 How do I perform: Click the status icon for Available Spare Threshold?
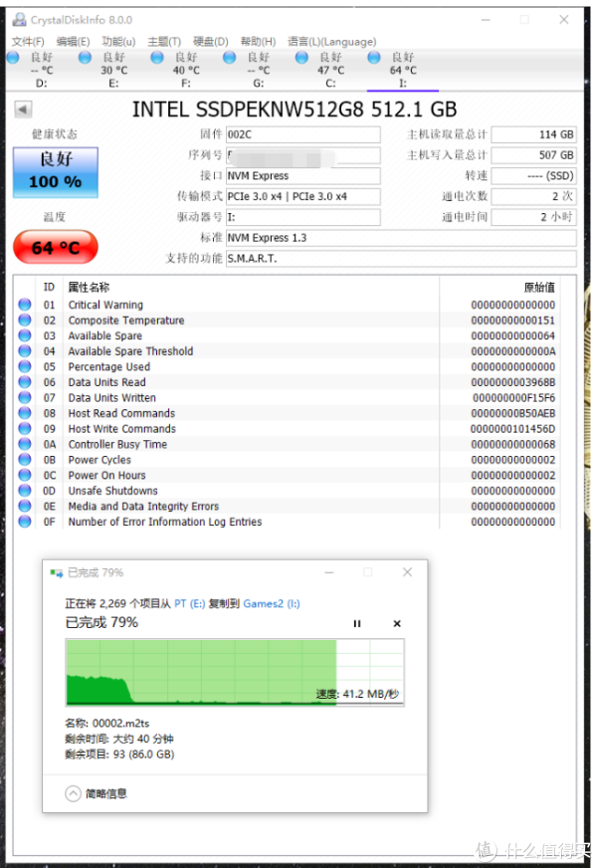[25, 351]
